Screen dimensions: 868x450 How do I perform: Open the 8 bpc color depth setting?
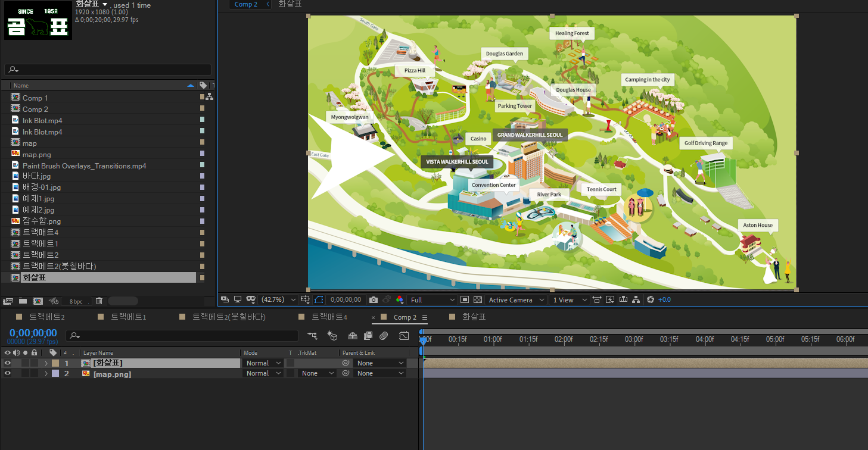[76, 302]
